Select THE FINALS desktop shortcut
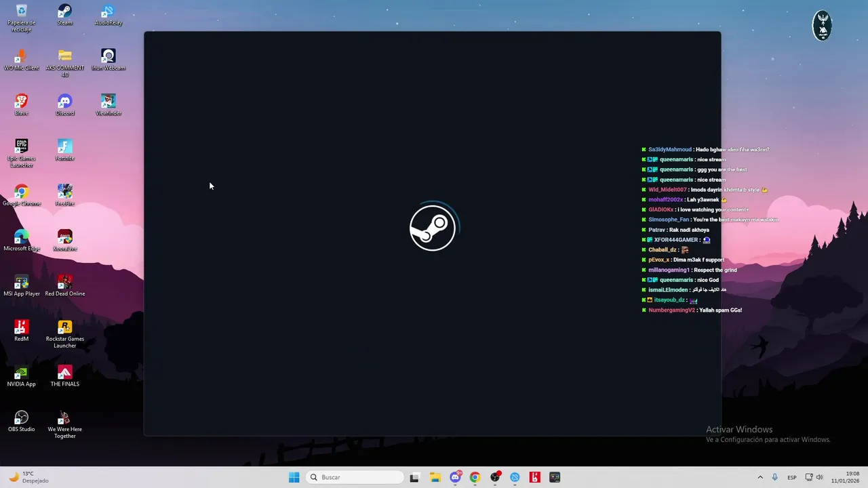Viewport: 868px width, 488px height. tap(64, 376)
